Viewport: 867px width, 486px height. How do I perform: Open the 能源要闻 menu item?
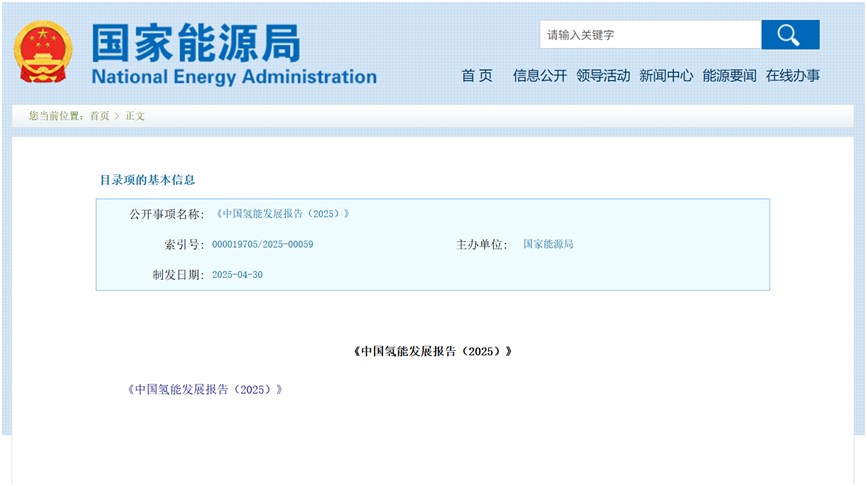point(729,76)
